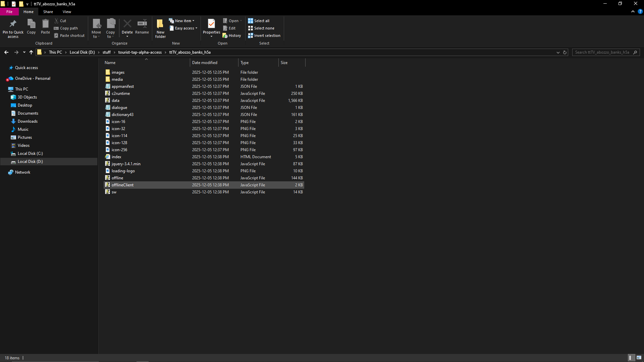Click the Paste clipboard icon
Viewport: 644px width, 362px height.
click(x=45, y=24)
